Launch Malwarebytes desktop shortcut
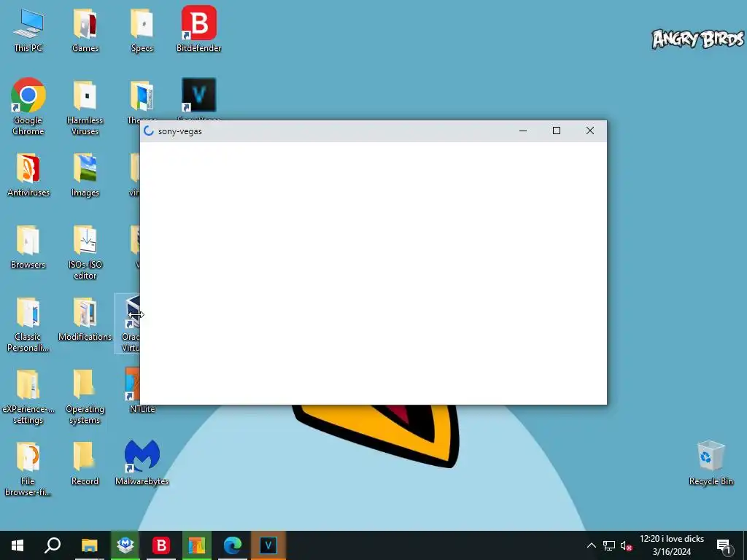Image resolution: width=747 pixels, height=560 pixels. click(142, 462)
